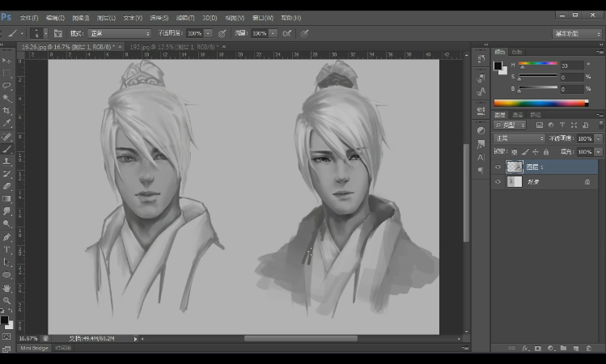Select the Zoom magnifier tool
The height and width of the screenshot is (364, 606).
coord(6,300)
